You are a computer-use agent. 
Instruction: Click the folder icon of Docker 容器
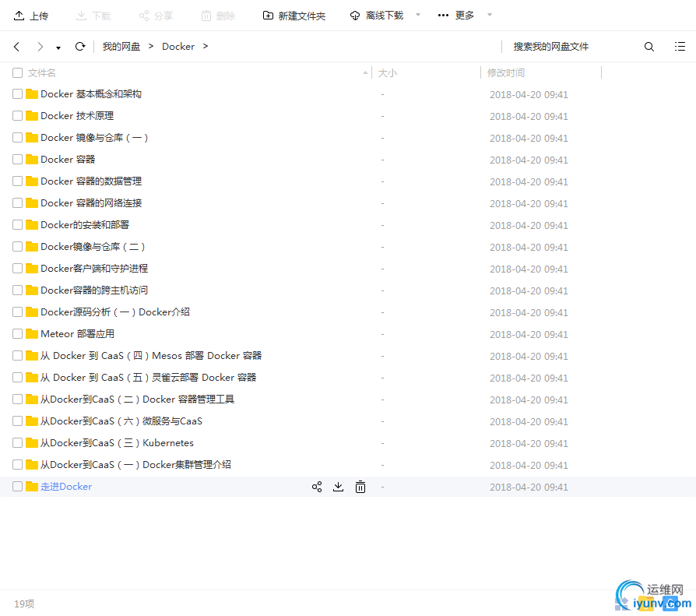tap(32, 159)
